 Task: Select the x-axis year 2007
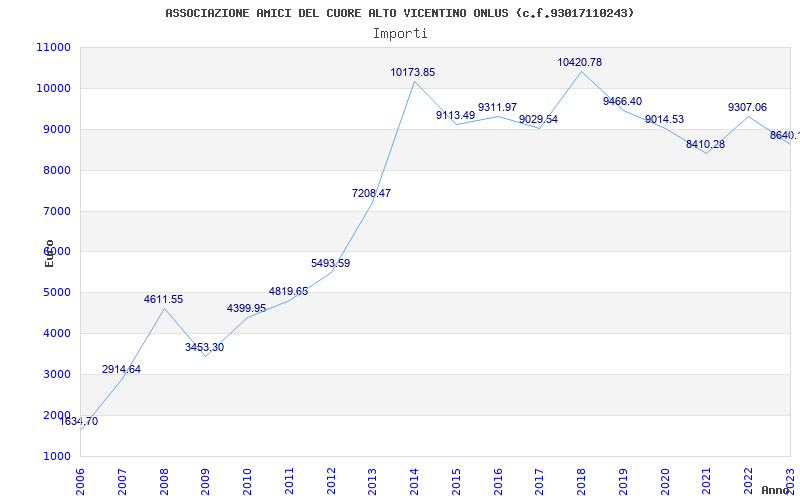tap(122, 482)
